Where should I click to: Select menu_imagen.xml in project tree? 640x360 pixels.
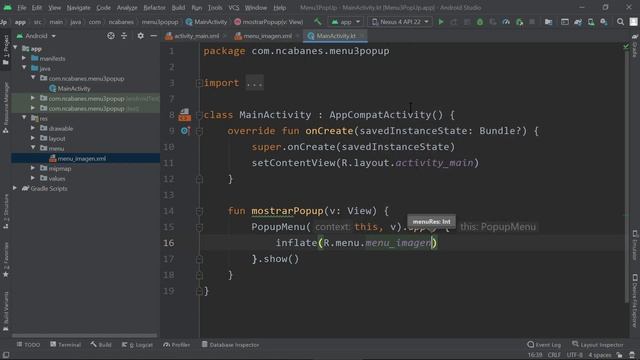(77, 158)
